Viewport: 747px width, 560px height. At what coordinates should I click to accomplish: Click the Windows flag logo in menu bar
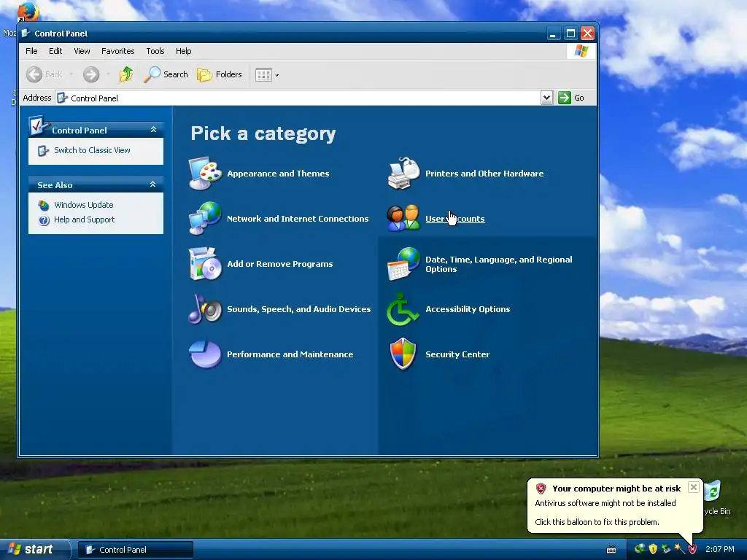click(581, 51)
